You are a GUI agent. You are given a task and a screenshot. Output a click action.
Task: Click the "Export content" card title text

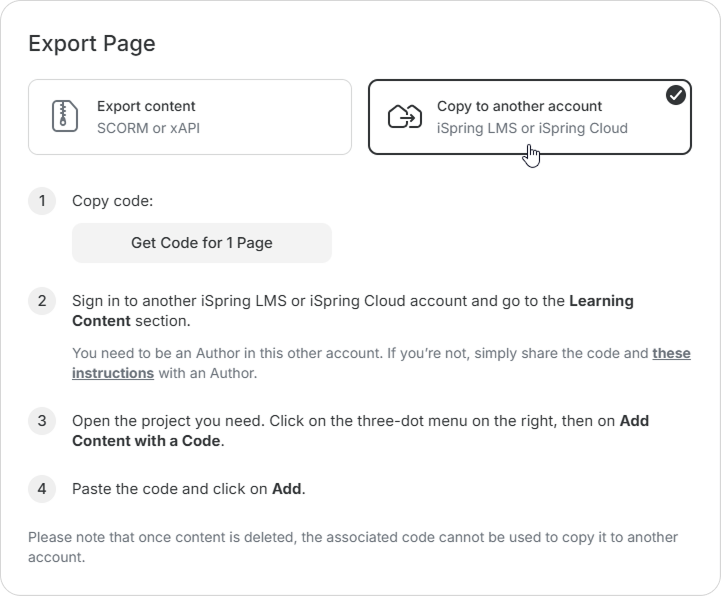146,106
